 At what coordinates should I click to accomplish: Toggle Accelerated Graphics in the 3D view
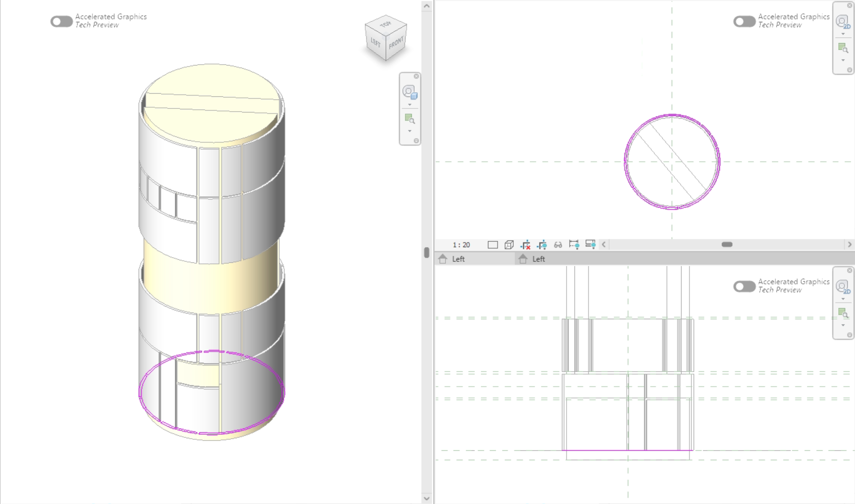point(61,21)
